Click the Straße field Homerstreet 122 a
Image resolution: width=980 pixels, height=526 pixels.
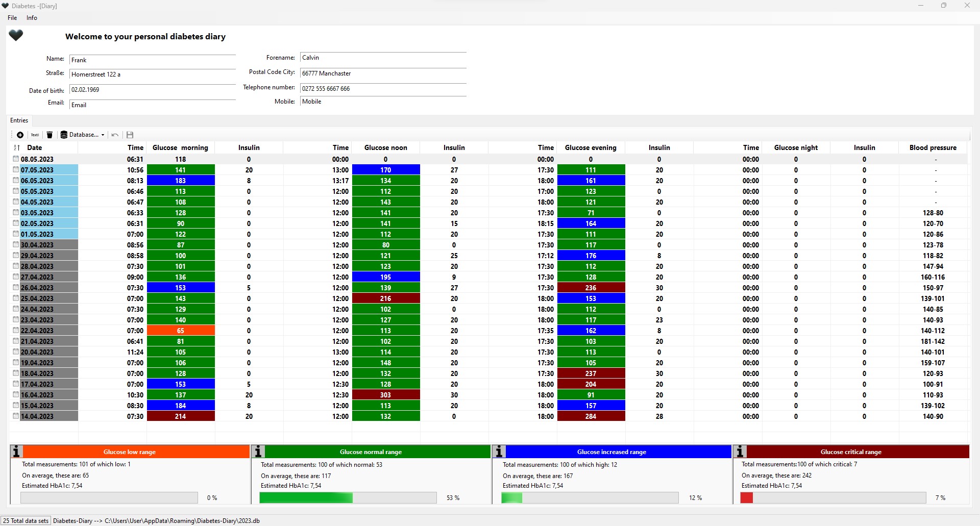(153, 74)
